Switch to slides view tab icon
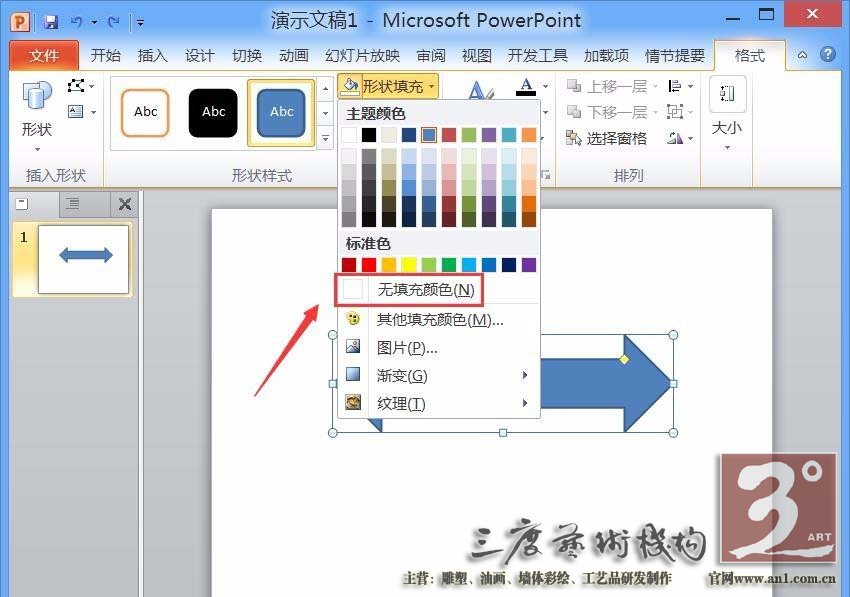This screenshot has height=597, width=850. point(22,204)
